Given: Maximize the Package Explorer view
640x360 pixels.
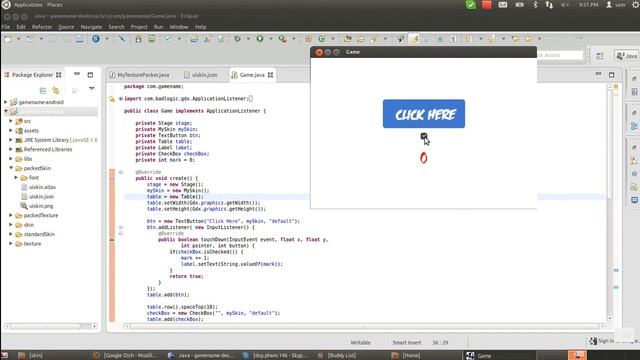Looking at the screenshot, I should (x=90, y=75).
